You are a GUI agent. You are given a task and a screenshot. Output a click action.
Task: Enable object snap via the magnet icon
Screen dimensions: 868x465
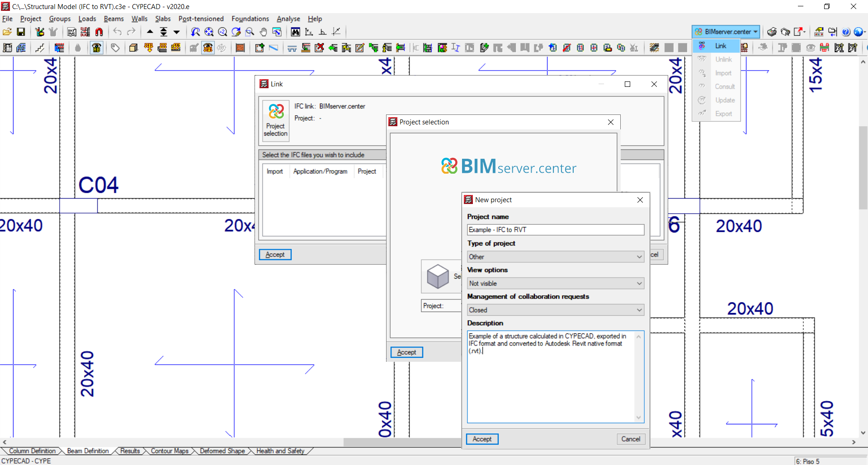[99, 32]
